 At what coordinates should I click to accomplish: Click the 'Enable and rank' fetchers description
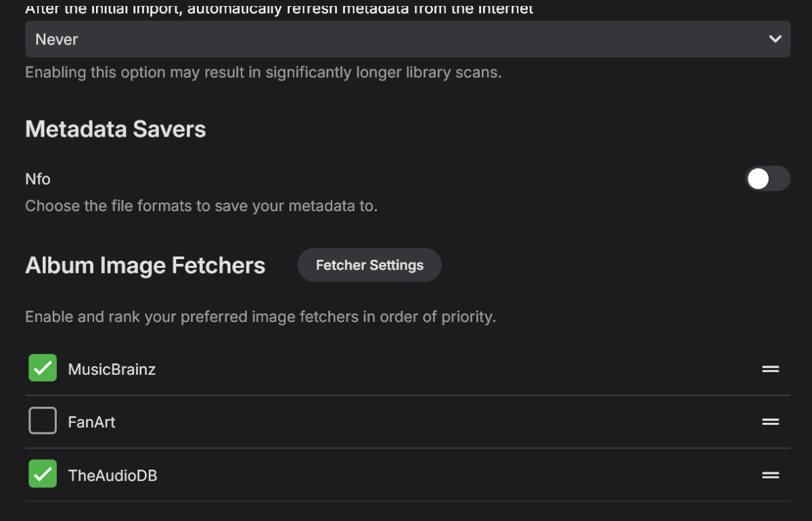coord(261,317)
